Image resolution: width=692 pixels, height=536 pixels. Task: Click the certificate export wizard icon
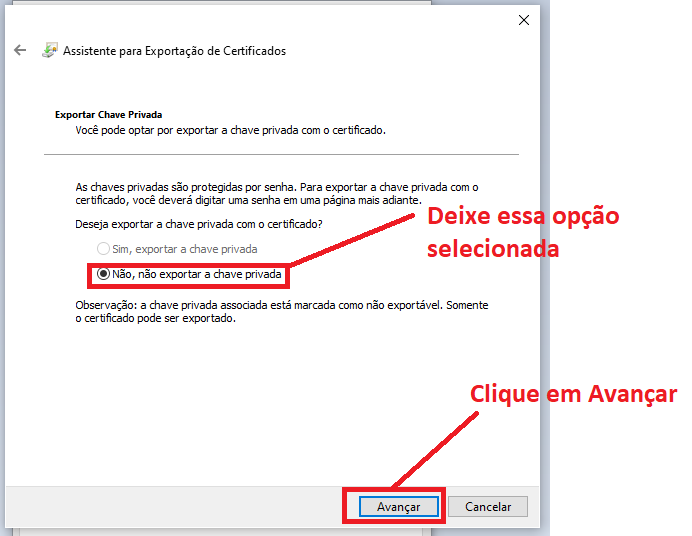49,50
